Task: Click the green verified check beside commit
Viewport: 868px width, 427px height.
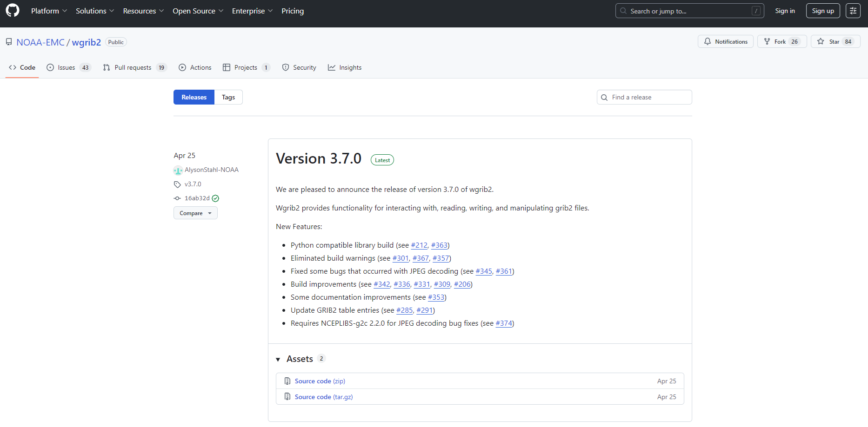Action: [215, 198]
